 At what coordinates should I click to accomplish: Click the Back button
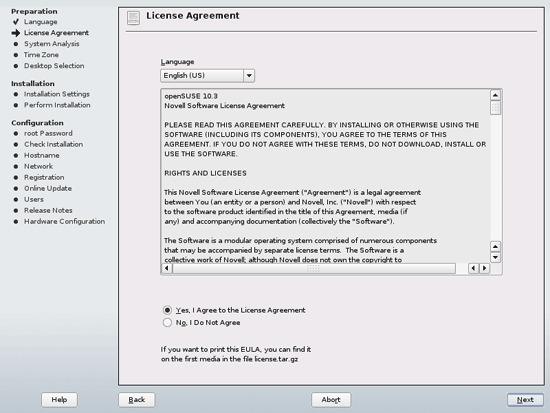[x=137, y=400]
